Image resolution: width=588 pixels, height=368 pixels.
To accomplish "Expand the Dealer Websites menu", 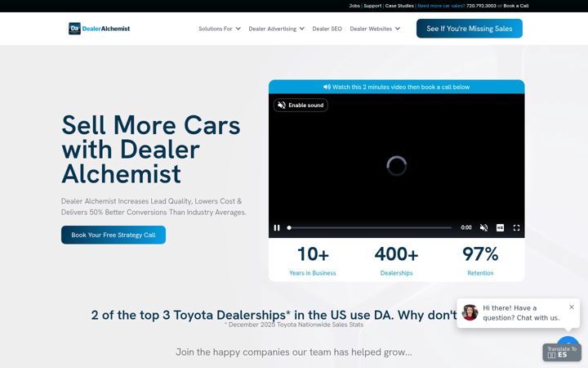I will (375, 29).
